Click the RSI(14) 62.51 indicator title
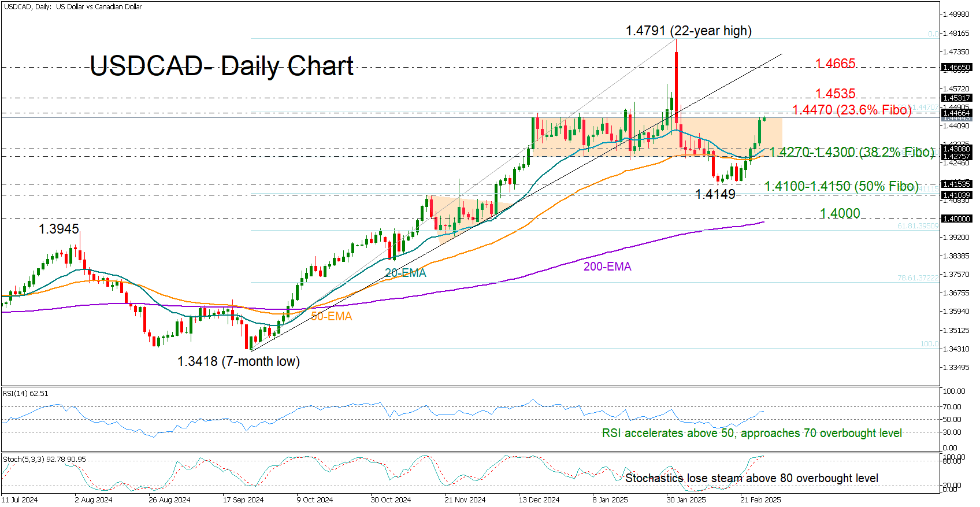The height and width of the screenshot is (507, 980). click(26, 394)
